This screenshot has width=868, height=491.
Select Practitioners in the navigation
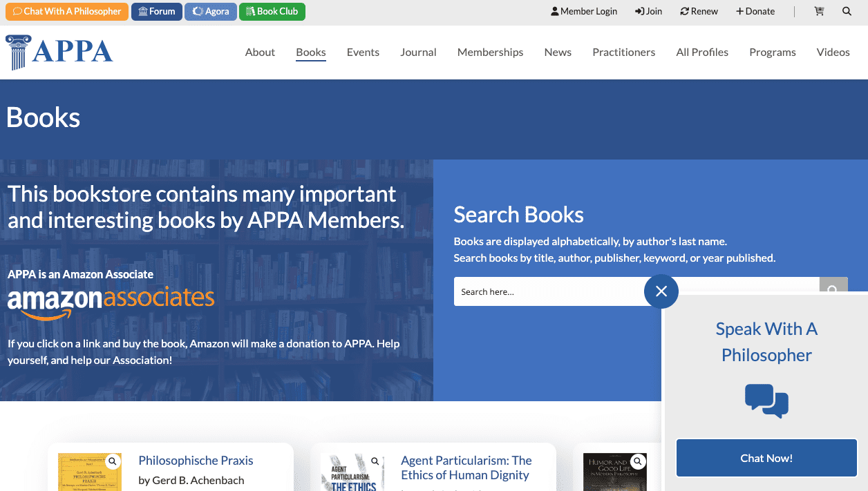tap(623, 52)
